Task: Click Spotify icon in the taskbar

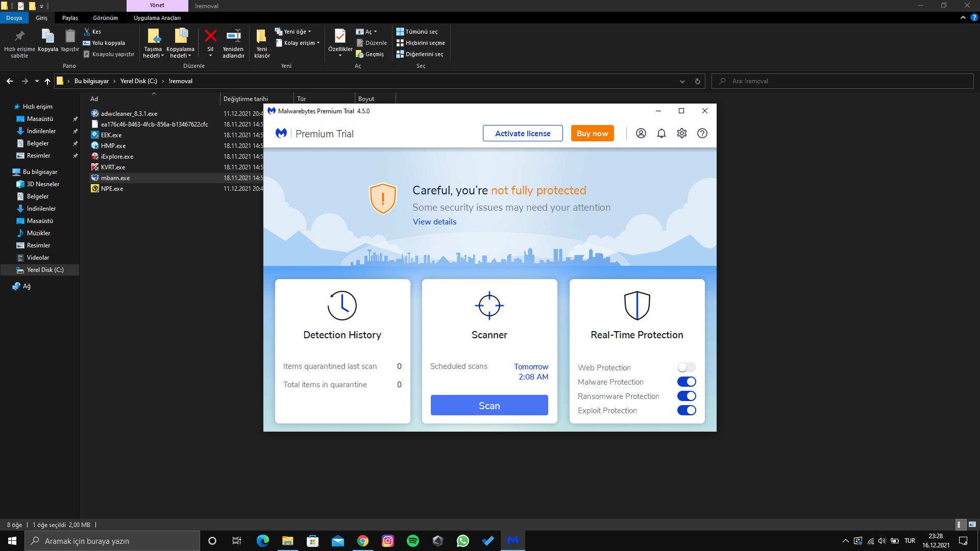Action: point(413,541)
